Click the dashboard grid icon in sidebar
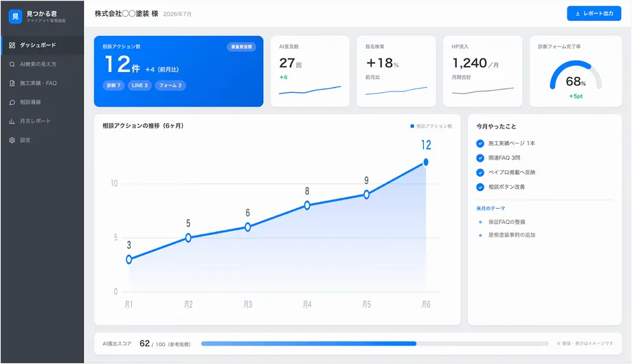This screenshot has height=364, width=632. coord(12,45)
